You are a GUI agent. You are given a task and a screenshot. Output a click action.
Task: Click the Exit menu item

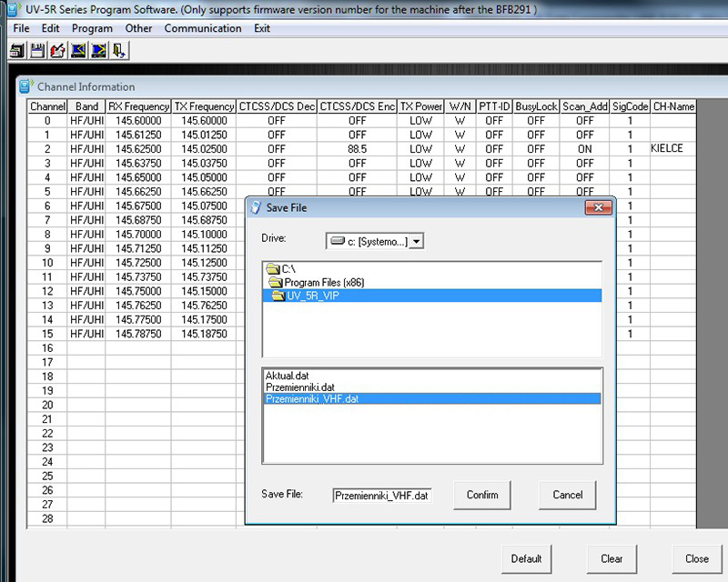[x=262, y=28]
